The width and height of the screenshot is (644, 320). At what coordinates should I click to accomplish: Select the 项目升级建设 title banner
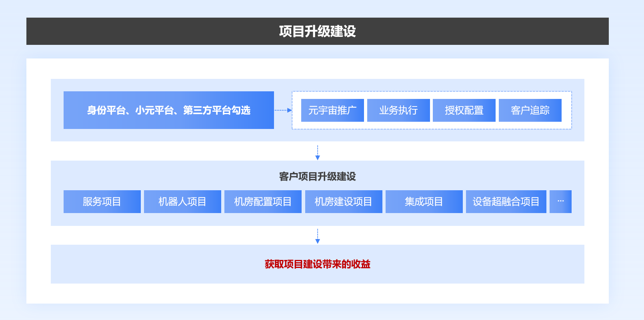317,31
